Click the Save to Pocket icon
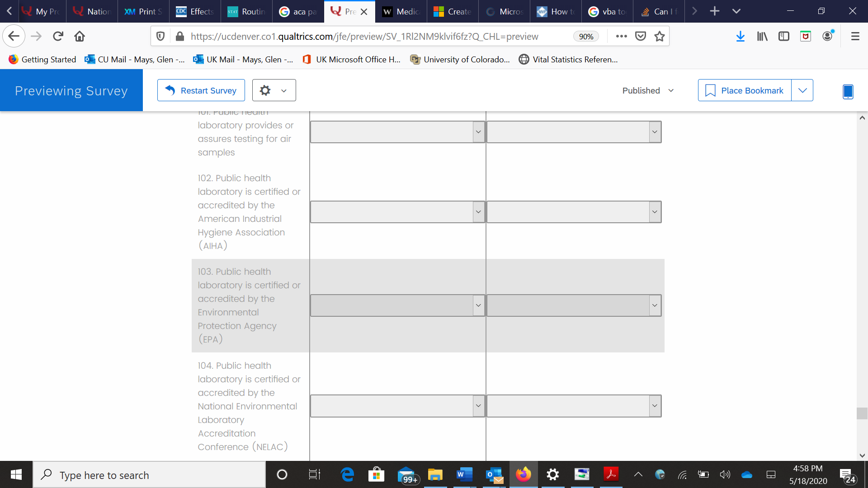This screenshot has width=868, height=488. click(x=641, y=37)
